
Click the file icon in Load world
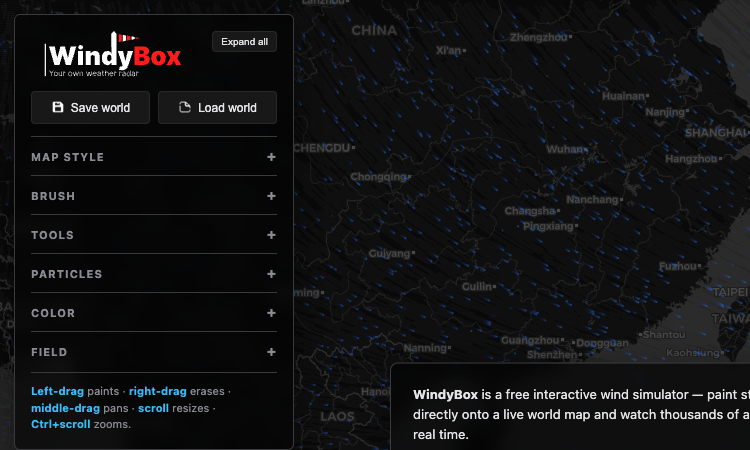tap(185, 107)
